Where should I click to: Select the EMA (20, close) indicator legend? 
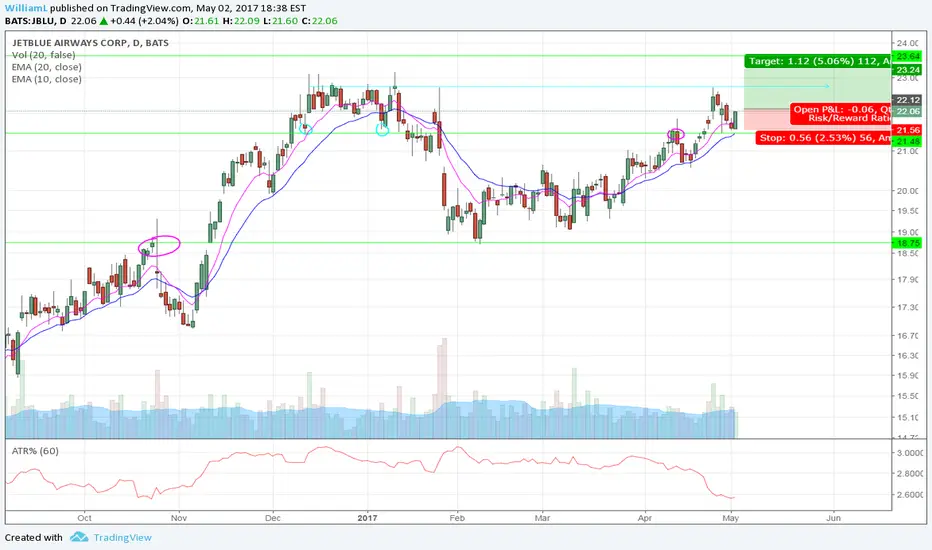pyautogui.click(x=47, y=67)
